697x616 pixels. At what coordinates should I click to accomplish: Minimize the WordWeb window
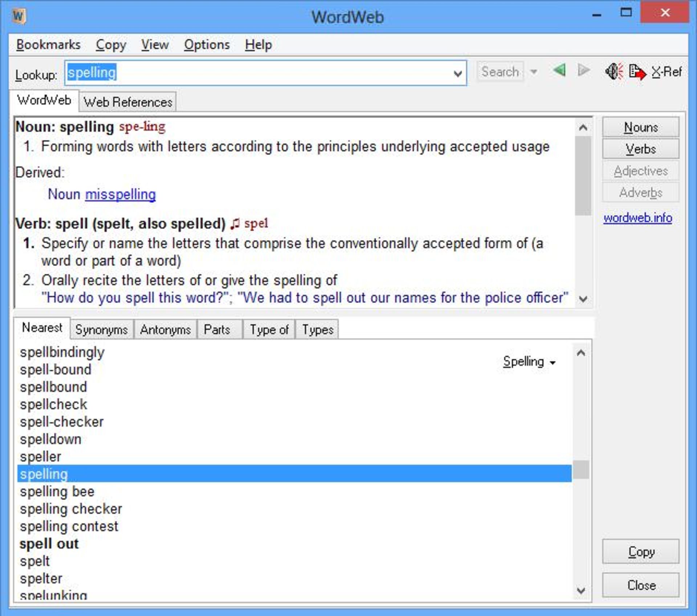596,15
